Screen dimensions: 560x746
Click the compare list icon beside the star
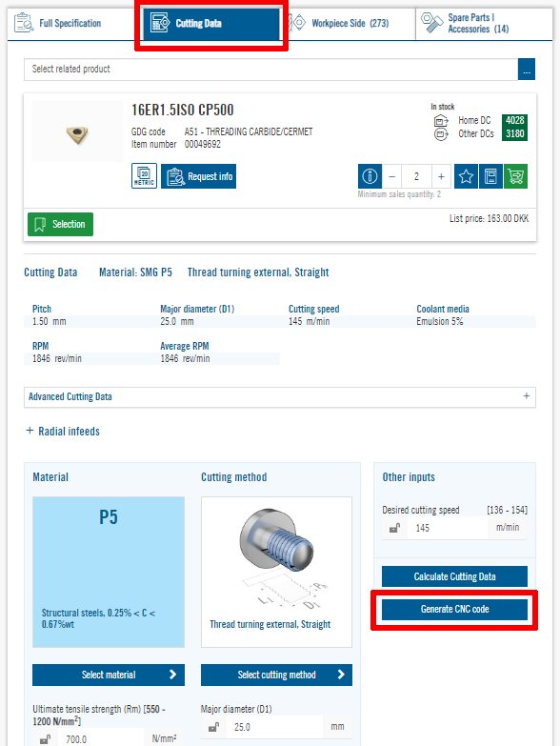pyautogui.click(x=490, y=176)
